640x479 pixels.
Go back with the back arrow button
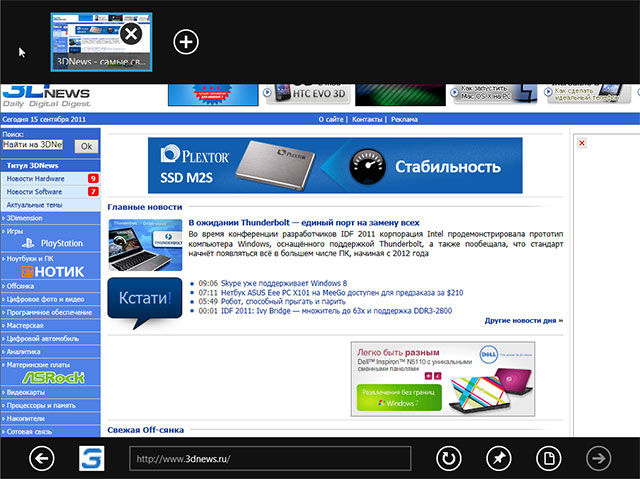coord(42,458)
